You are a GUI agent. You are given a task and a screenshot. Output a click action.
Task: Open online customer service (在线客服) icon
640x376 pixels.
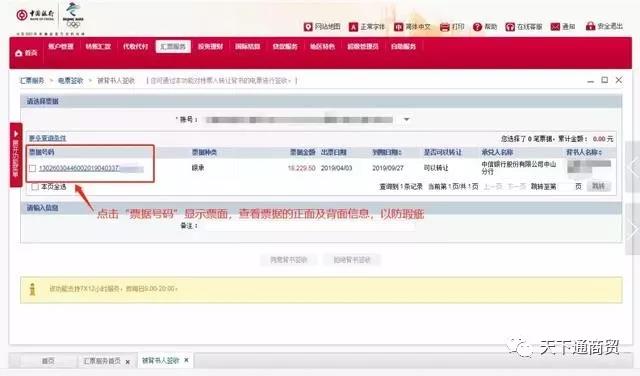click(510, 27)
